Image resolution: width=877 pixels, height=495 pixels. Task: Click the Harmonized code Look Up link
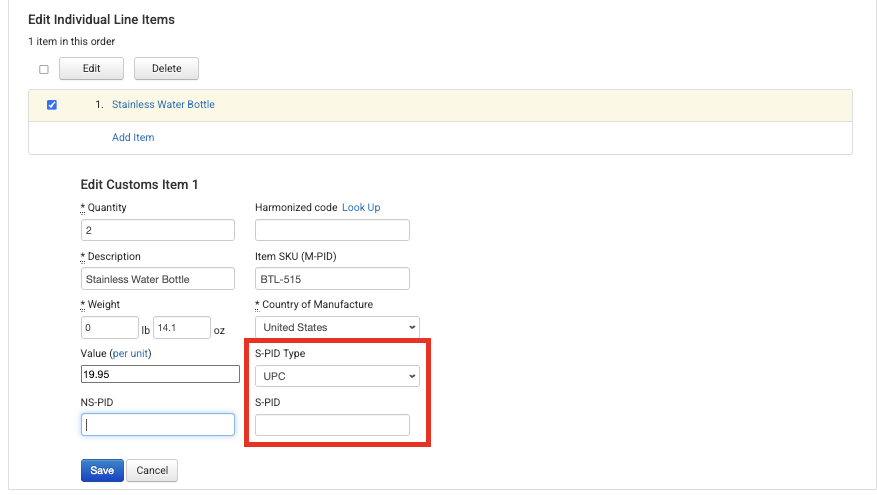click(361, 207)
